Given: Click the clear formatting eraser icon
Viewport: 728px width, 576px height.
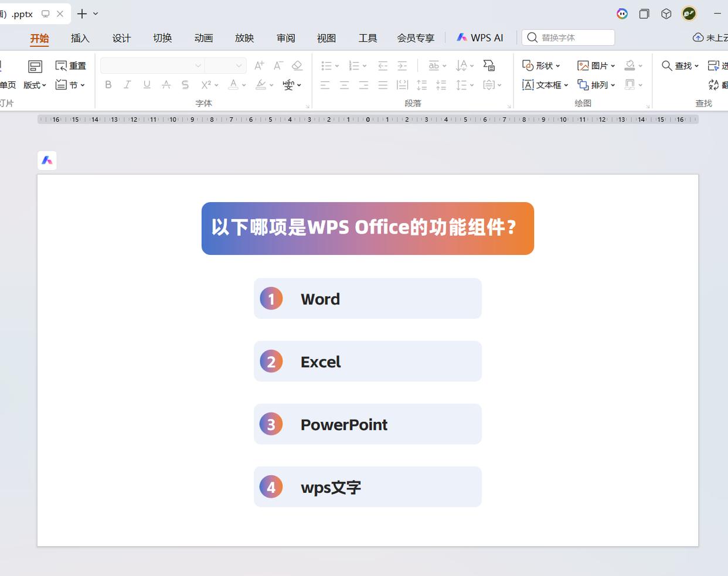Looking at the screenshot, I should tap(297, 66).
